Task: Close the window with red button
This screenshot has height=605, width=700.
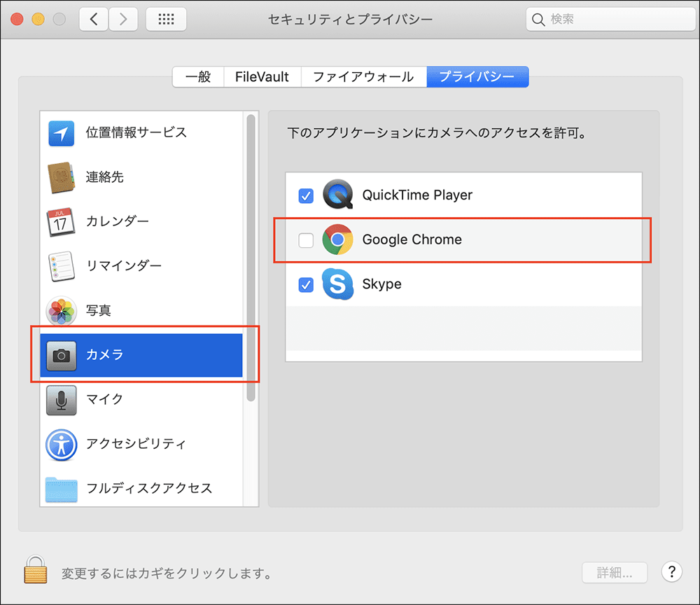Action: point(17,19)
